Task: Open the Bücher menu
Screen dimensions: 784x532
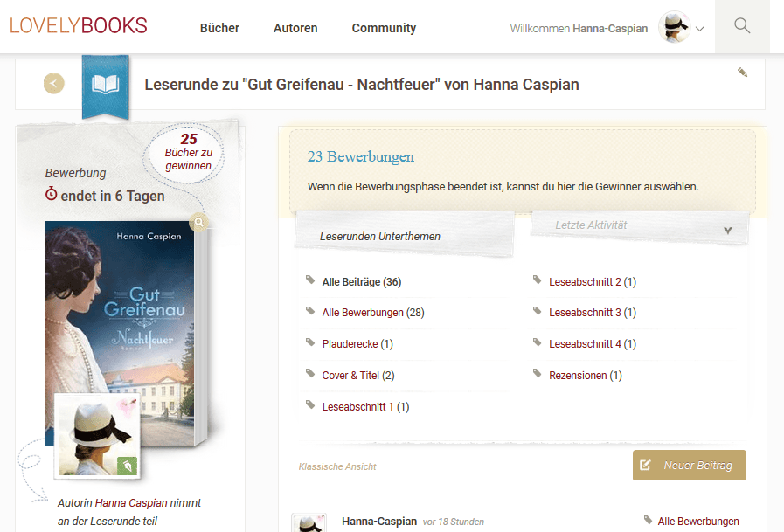Action: (x=219, y=28)
